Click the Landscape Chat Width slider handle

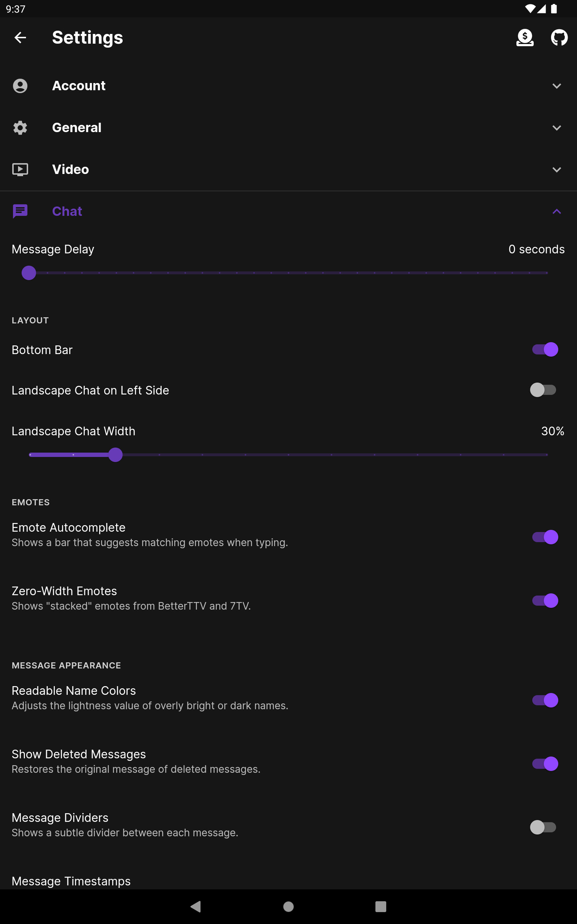point(115,455)
